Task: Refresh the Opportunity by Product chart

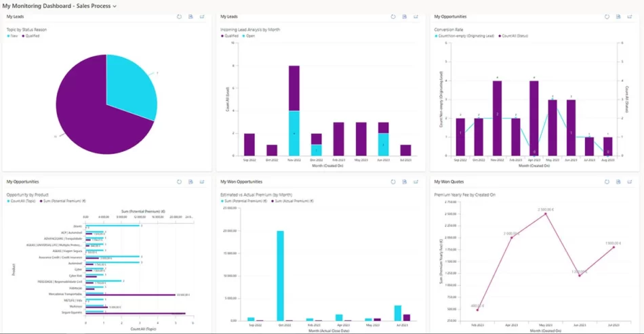Action: (180, 182)
